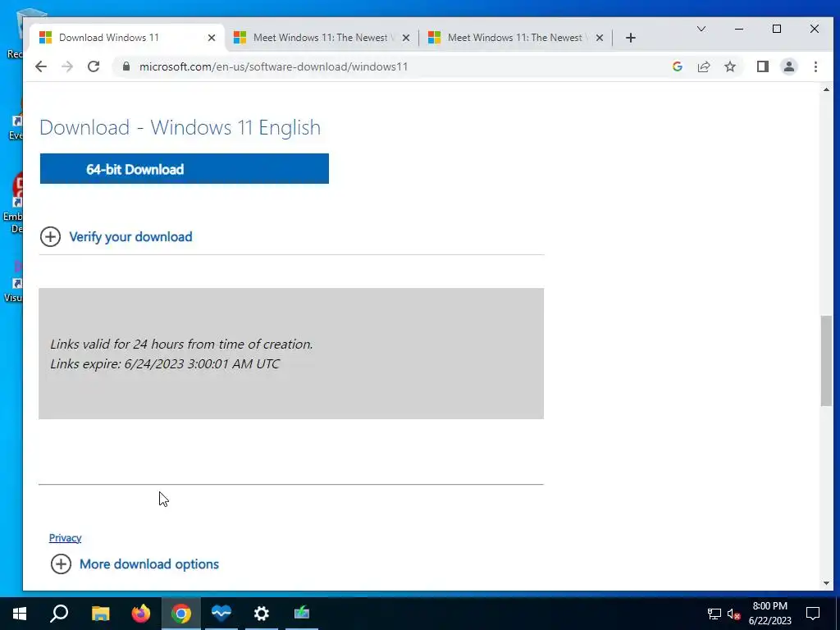Viewport: 840px width, 630px height.
Task: Click the taskbar clock showing 8:00 PM
Action: pos(769,614)
